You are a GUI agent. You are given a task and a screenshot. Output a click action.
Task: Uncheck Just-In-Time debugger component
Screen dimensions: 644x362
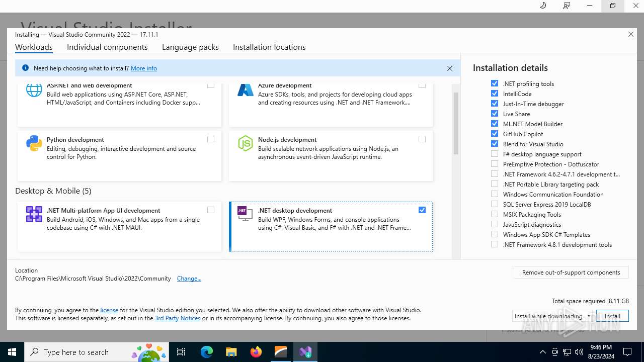tap(495, 104)
